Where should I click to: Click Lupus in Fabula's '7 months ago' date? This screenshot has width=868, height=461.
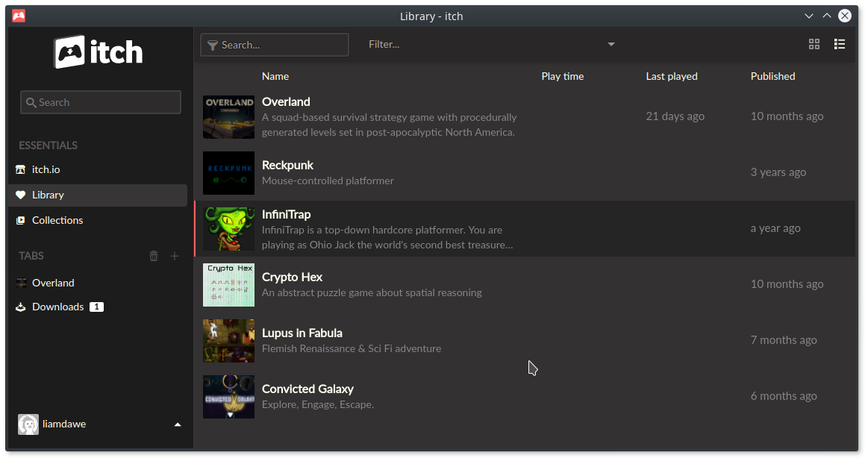pyautogui.click(x=784, y=340)
